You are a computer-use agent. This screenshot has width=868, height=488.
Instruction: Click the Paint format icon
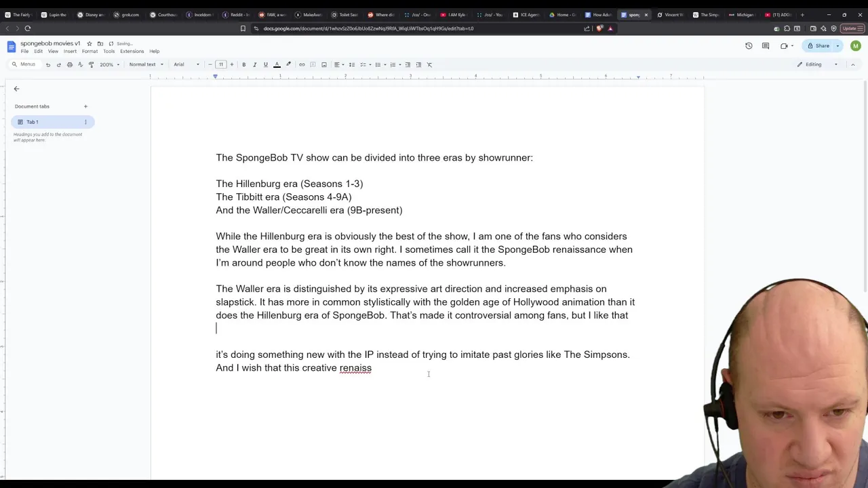coord(91,64)
